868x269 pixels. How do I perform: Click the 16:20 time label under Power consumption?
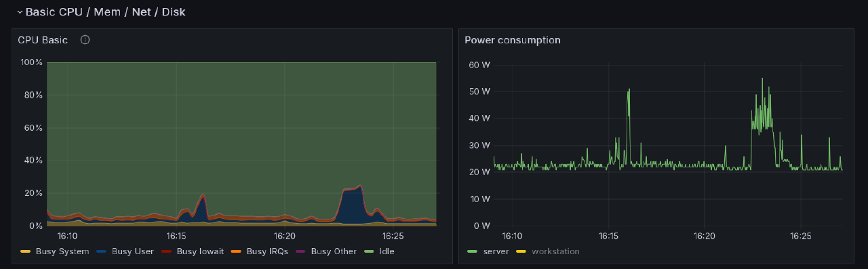point(705,236)
